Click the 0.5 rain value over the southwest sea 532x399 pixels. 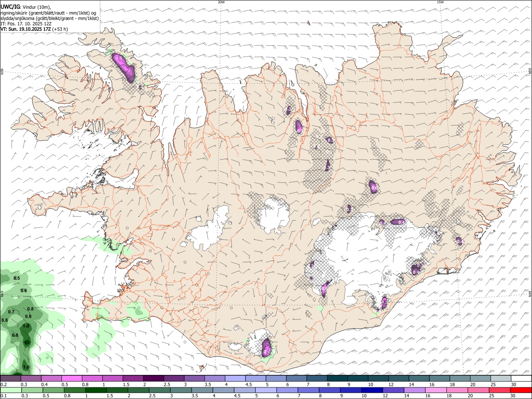tap(17, 278)
